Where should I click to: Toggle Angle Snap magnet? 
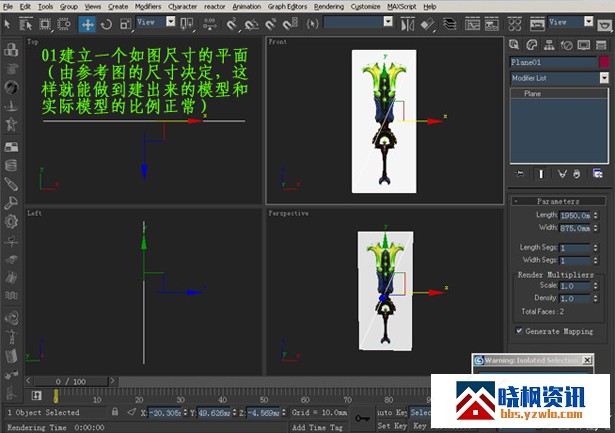coord(251,24)
